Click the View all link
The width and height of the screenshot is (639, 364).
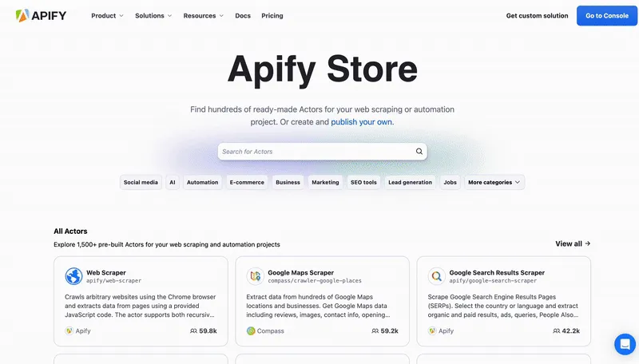pyautogui.click(x=573, y=243)
